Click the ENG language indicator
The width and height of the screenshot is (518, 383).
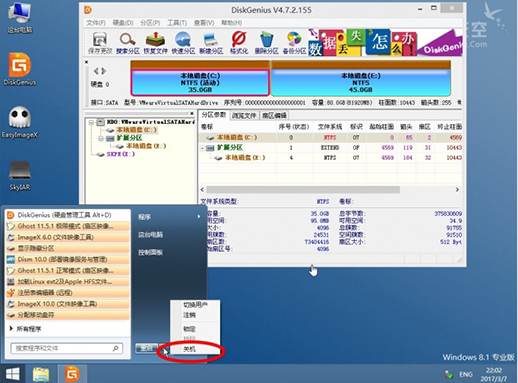(466, 374)
